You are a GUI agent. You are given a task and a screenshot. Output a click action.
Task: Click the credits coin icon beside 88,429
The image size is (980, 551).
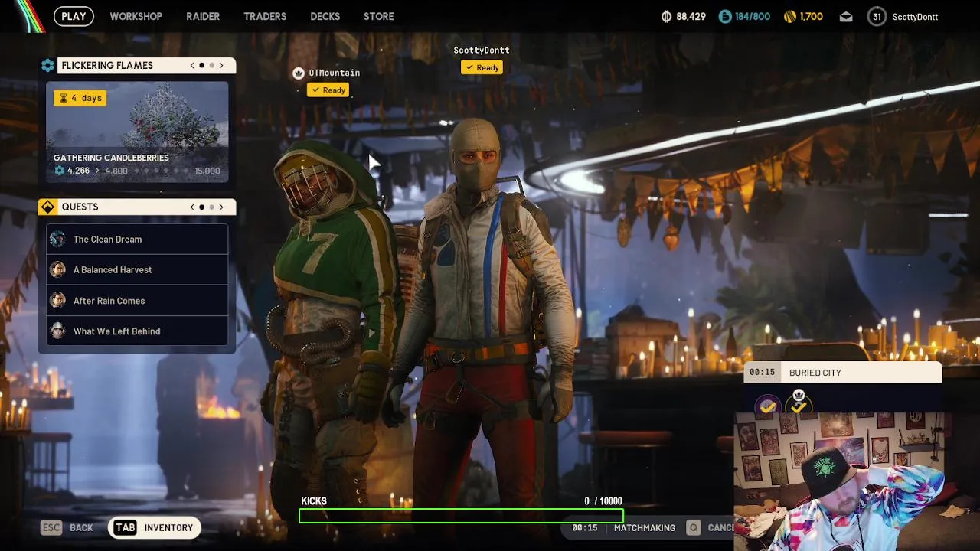666,17
